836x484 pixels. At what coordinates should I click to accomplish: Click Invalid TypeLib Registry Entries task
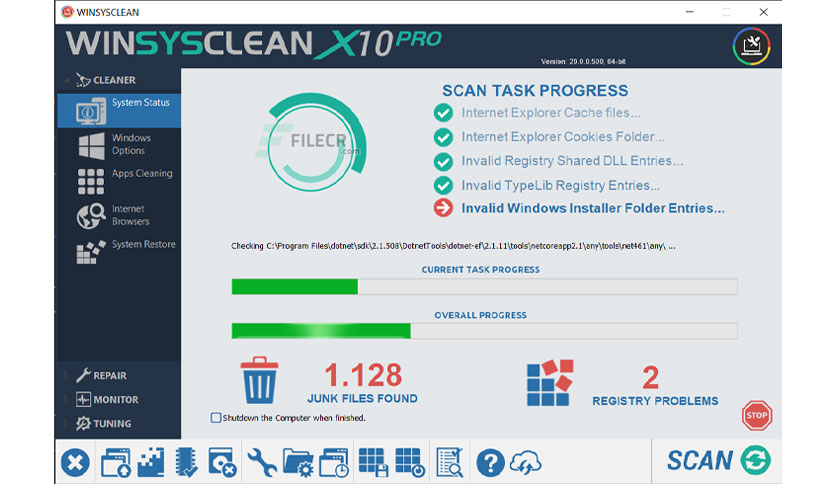pyautogui.click(x=560, y=185)
